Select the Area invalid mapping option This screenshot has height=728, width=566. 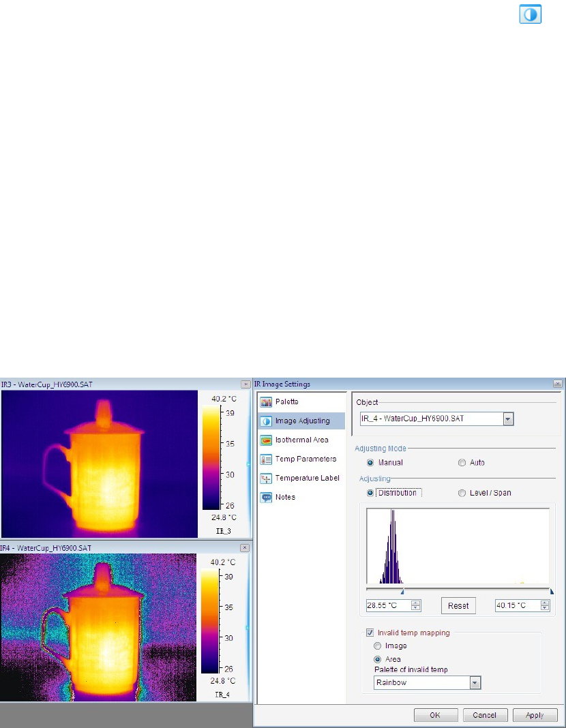pyautogui.click(x=378, y=659)
